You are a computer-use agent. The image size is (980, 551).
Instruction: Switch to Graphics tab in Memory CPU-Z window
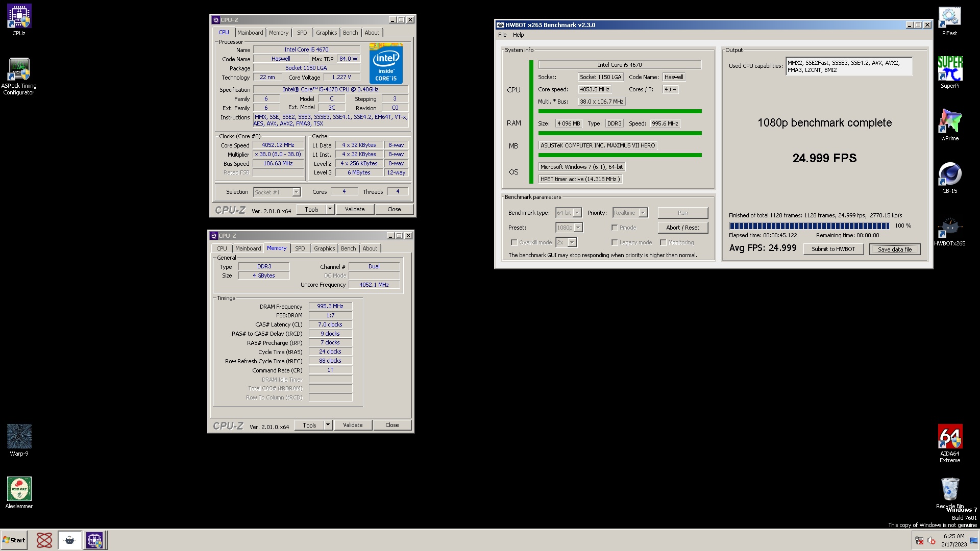[x=325, y=248]
